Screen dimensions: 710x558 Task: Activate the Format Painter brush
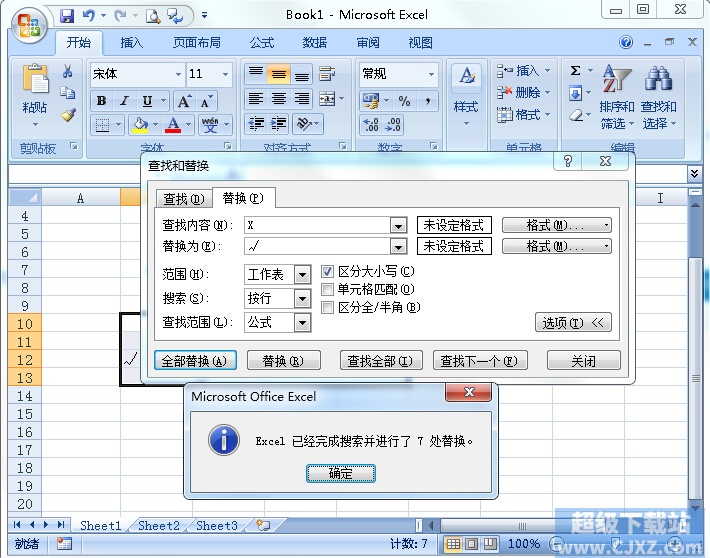[x=68, y=115]
